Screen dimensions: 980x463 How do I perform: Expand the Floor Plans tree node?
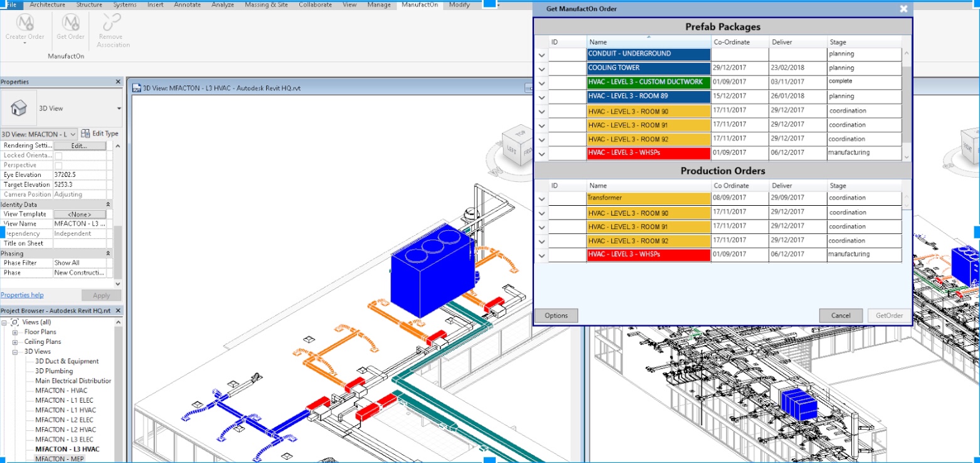coord(15,332)
